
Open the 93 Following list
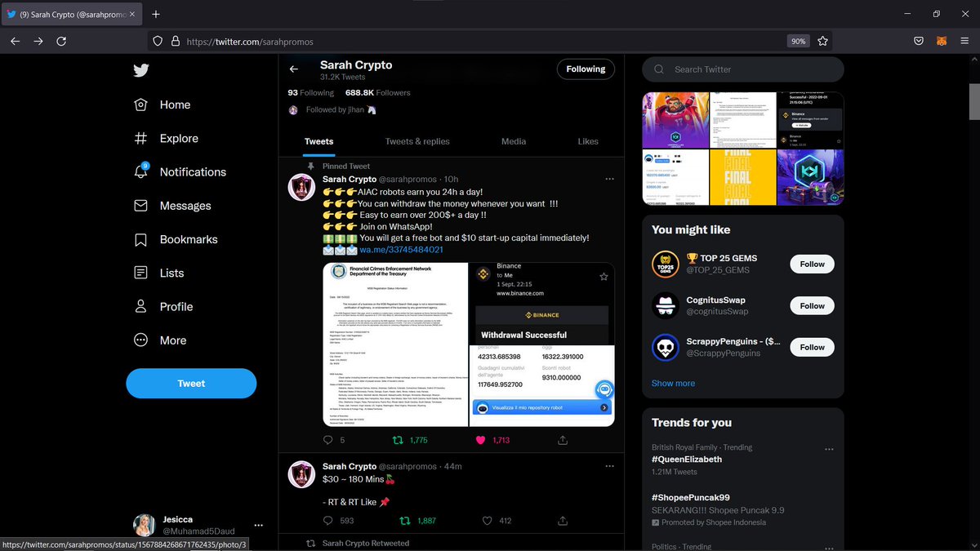311,92
